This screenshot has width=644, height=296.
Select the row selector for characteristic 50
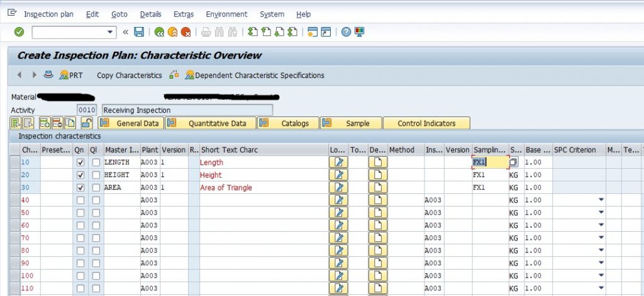(15, 212)
